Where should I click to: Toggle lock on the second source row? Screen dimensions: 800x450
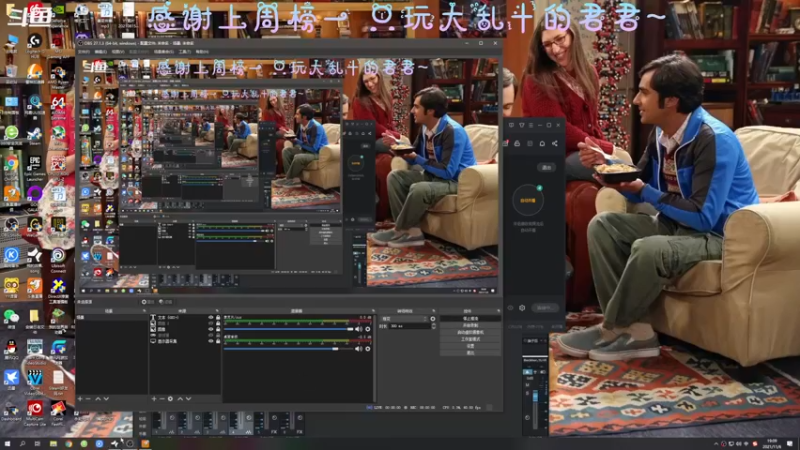tap(218, 323)
